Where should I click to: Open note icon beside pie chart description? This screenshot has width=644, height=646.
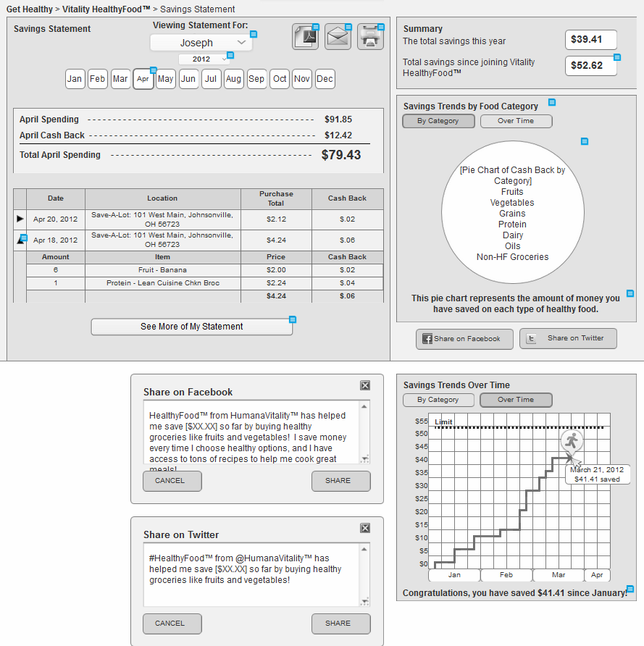pyautogui.click(x=630, y=293)
